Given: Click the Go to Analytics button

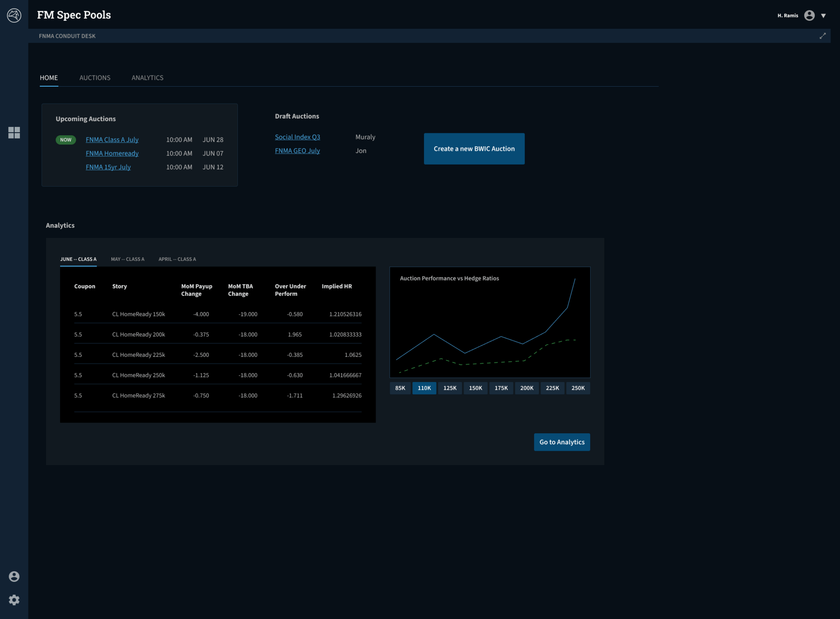Looking at the screenshot, I should 562,442.
